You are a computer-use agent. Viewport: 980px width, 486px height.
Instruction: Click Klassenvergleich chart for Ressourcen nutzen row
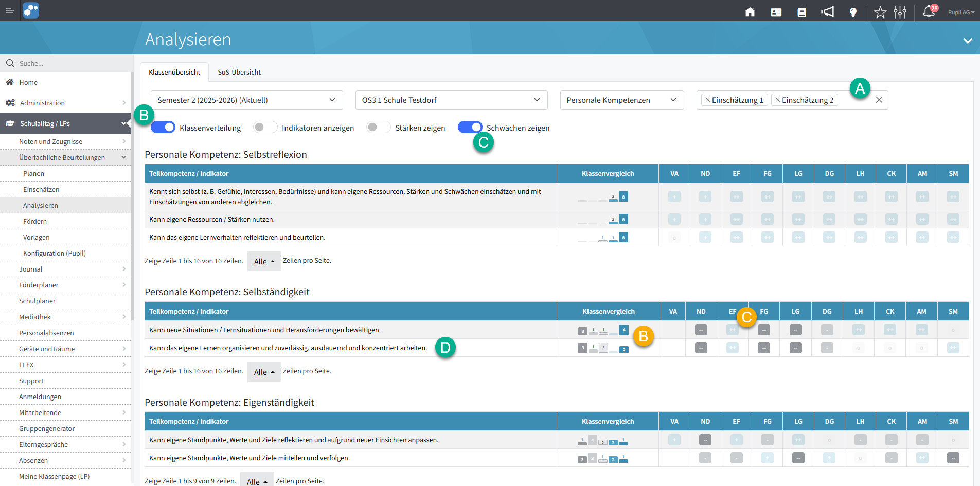coord(603,220)
